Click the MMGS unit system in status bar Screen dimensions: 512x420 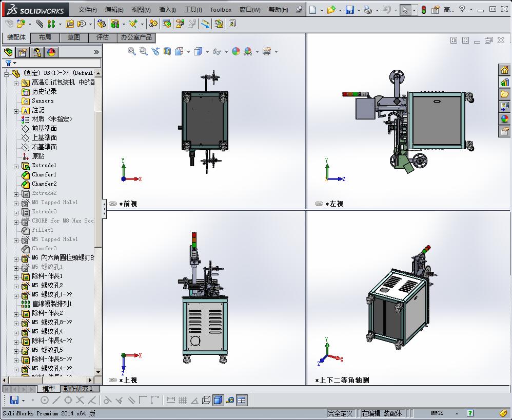tap(437, 413)
